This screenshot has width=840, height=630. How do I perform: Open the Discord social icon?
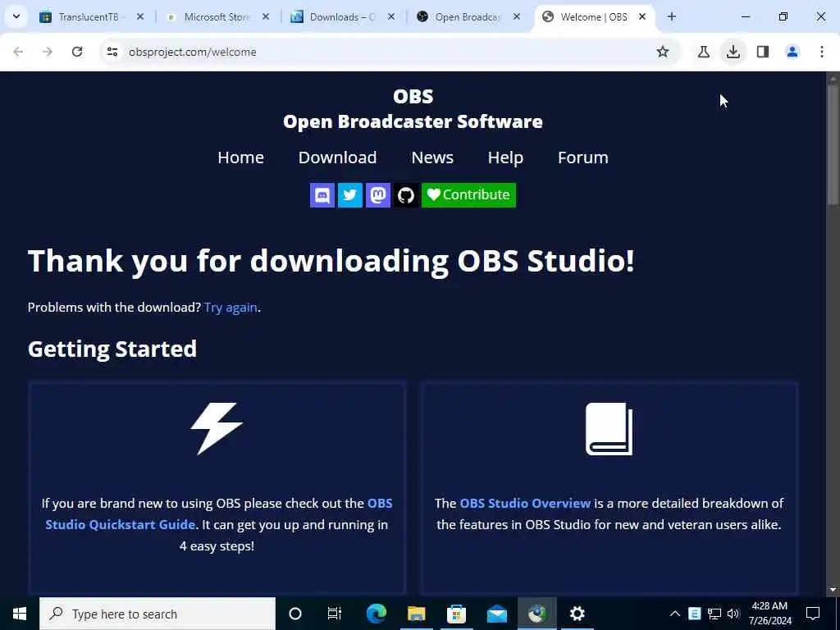322,195
